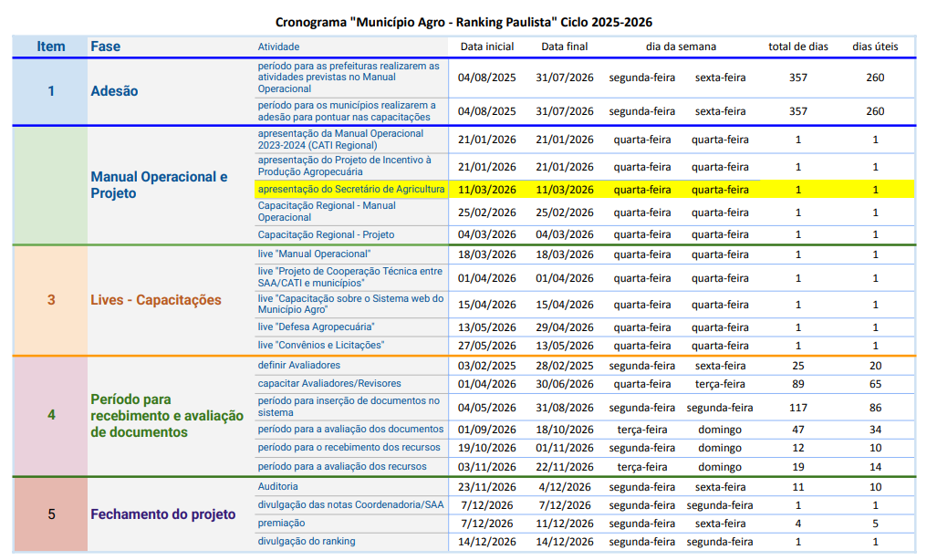Click the 'Lives - Capacitações' phase cell
Image resolution: width=927 pixels, height=560 pixels.
click(x=156, y=300)
